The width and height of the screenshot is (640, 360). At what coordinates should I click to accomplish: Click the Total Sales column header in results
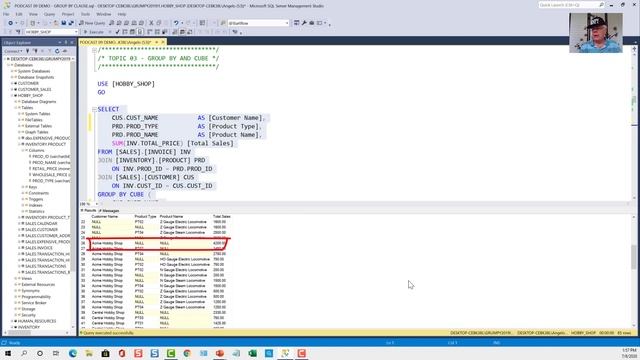(222, 216)
